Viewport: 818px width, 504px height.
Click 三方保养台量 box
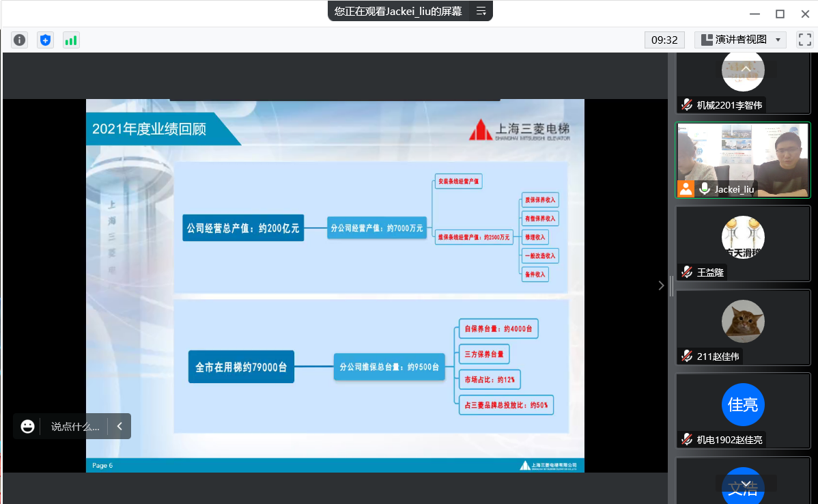point(484,354)
